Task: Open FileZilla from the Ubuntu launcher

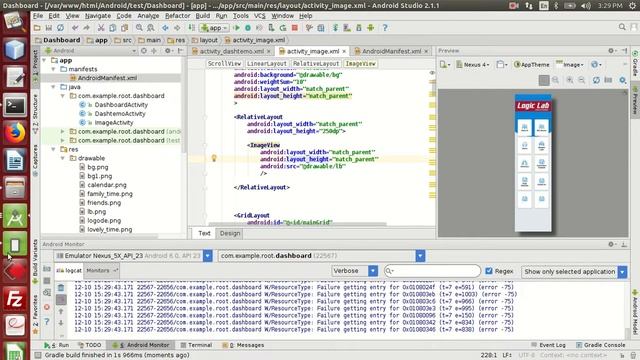Action: 15,299
